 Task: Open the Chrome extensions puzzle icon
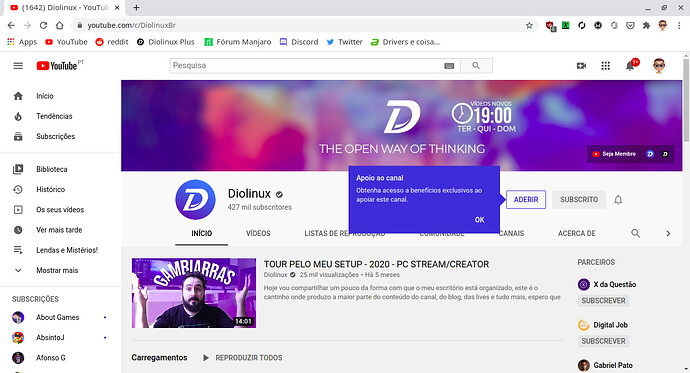[x=646, y=26]
